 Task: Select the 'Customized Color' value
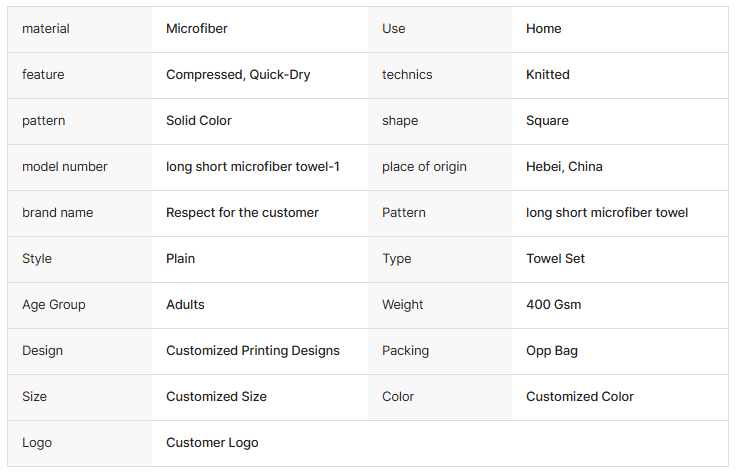(x=580, y=397)
